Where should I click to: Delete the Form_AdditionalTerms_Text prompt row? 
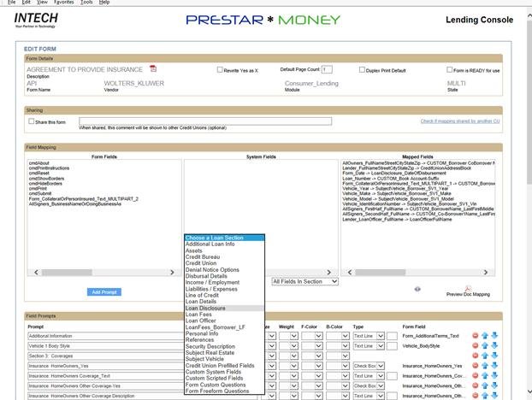pos(476,336)
